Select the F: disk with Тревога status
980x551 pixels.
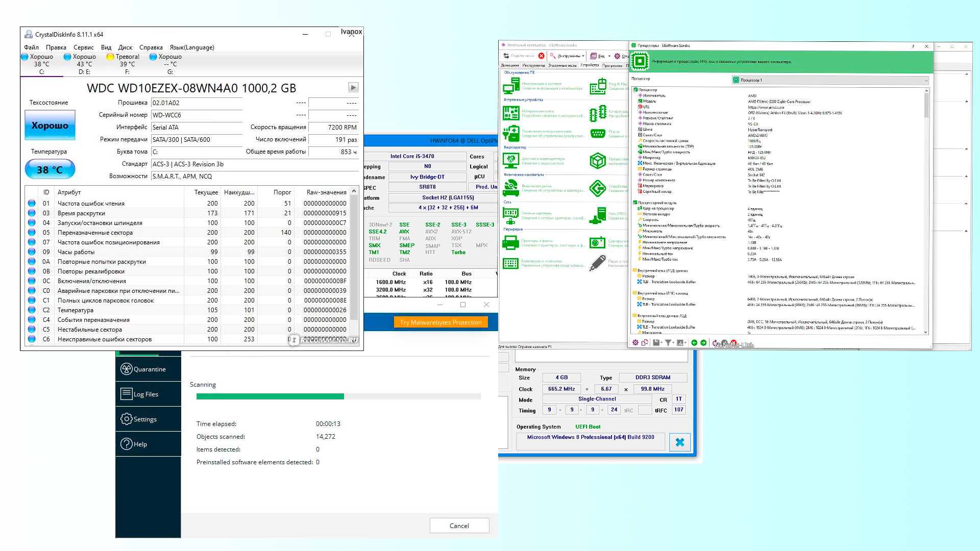point(127,64)
